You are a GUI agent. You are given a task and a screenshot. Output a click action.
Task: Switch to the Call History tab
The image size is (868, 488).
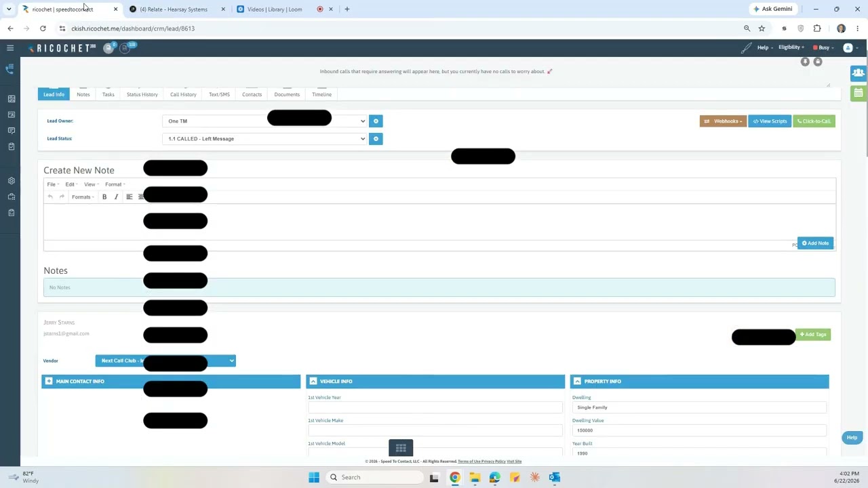pyautogui.click(x=183, y=94)
